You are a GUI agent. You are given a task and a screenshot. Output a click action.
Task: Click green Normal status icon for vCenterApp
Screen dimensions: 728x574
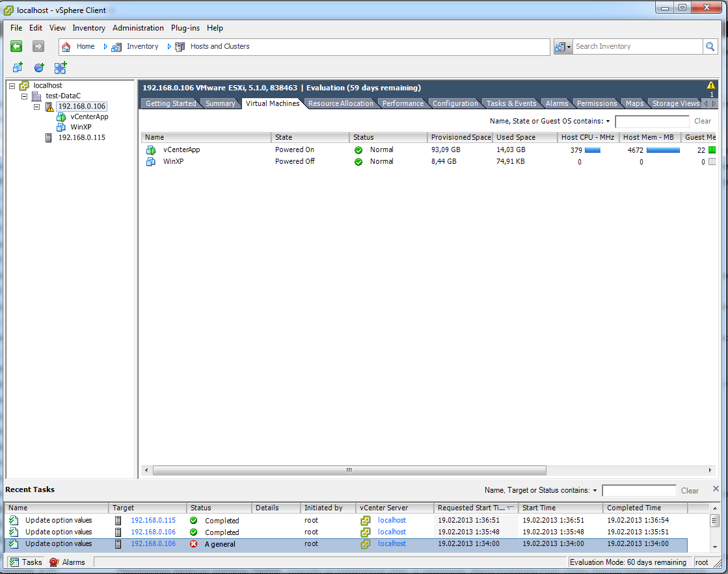(x=358, y=150)
